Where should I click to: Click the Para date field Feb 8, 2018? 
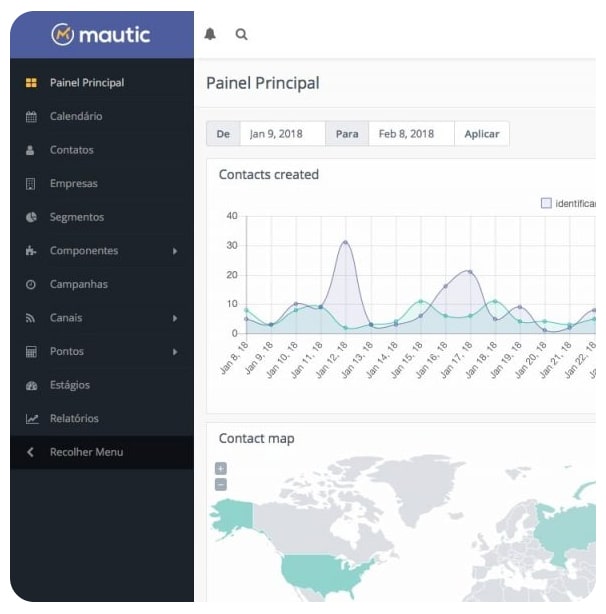coord(410,134)
